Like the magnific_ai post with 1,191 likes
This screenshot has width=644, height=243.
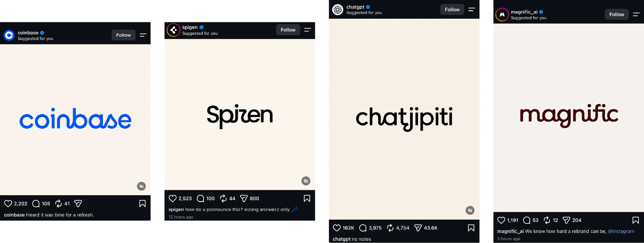501,220
